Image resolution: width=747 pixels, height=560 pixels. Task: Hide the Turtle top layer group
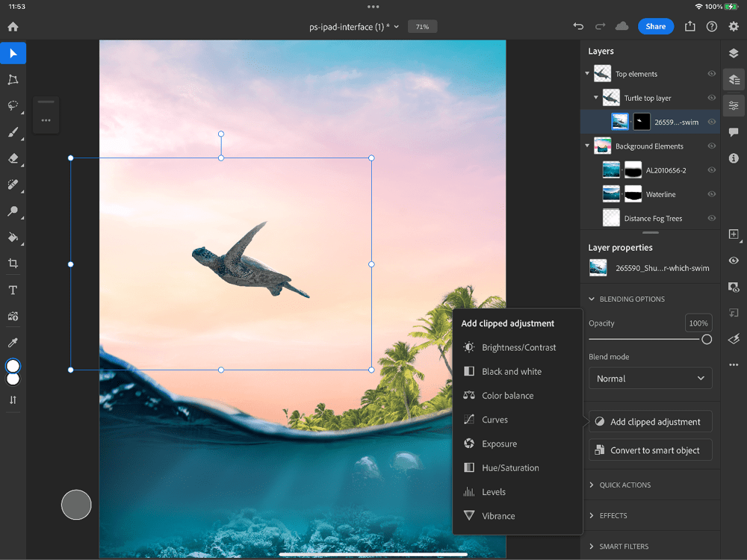(711, 98)
